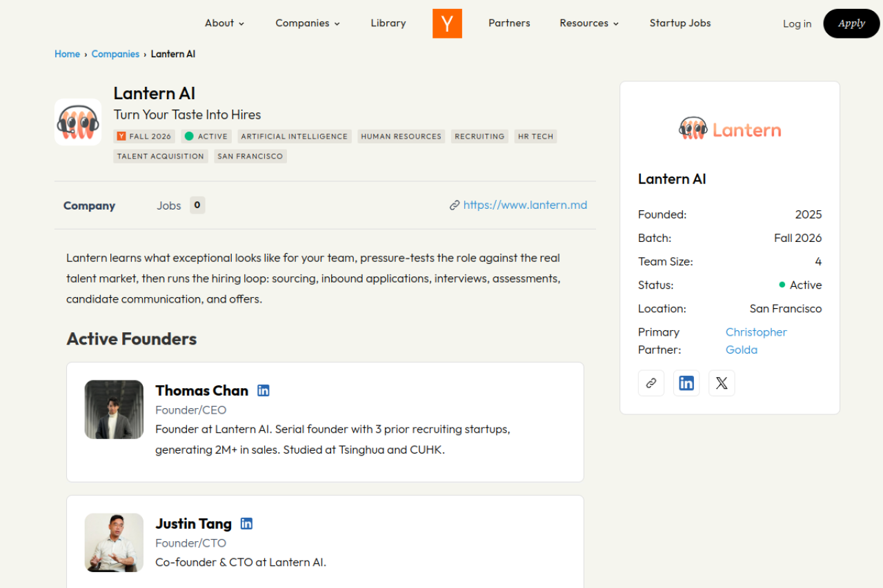
Task: Select the RECRUITING tag
Action: coord(479,136)
